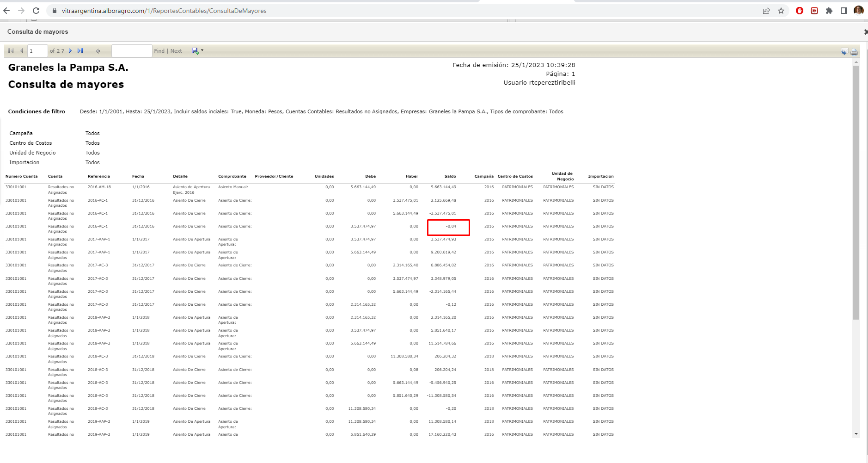Focus the current page number field
Viewport: 868px width, 463px height.
pos(37,51)
